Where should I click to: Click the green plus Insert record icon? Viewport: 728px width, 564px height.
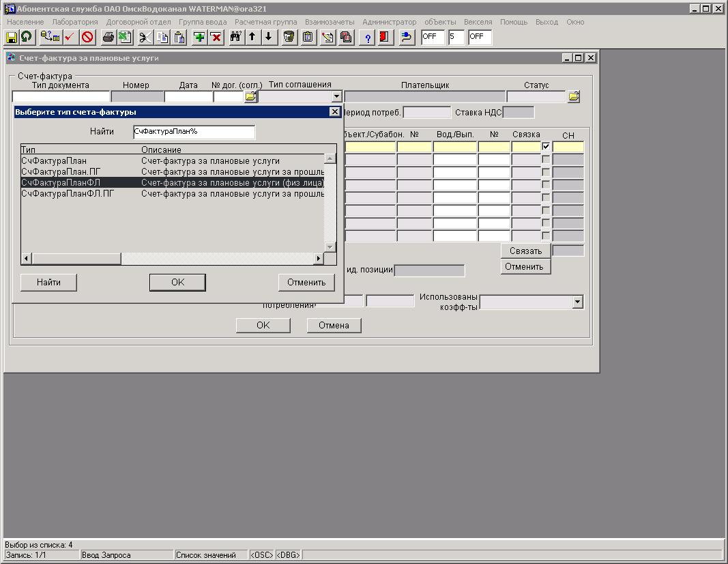199,38
